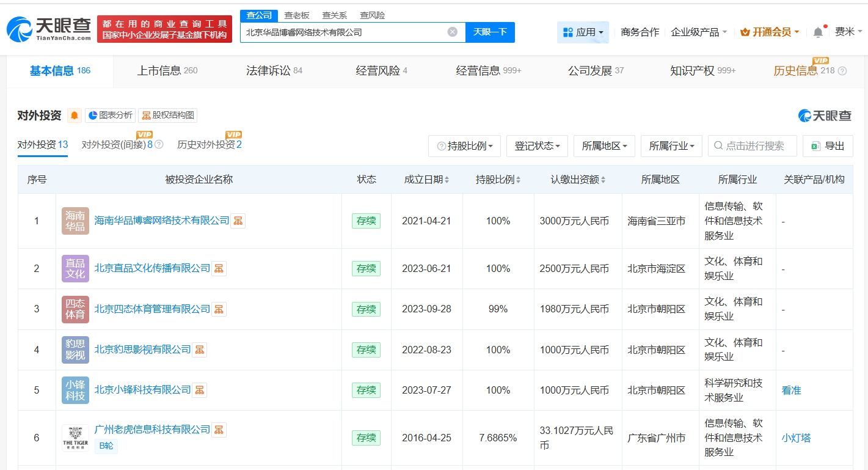Open the 股权结构图 equity structure chart
Screen dimensions: 868x470
(167, 116)
